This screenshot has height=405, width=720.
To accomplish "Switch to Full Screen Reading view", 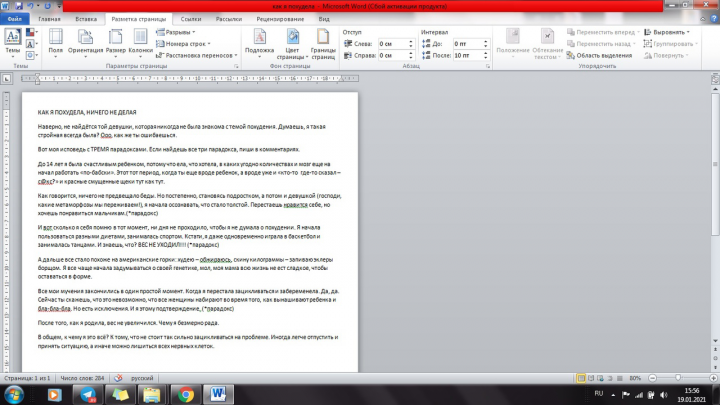I will [x=591, y=378].
